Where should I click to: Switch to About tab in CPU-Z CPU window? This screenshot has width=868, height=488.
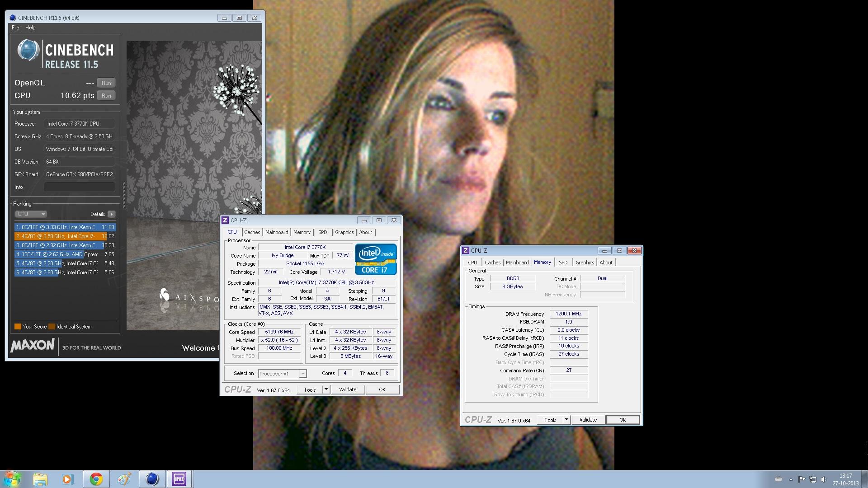366,232
